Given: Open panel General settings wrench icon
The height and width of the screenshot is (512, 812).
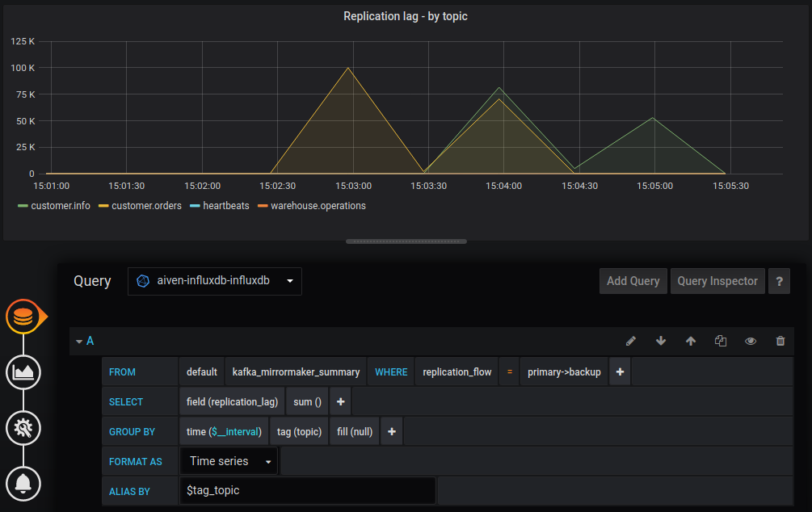Looking at the screenshot, I should (23, 428).
